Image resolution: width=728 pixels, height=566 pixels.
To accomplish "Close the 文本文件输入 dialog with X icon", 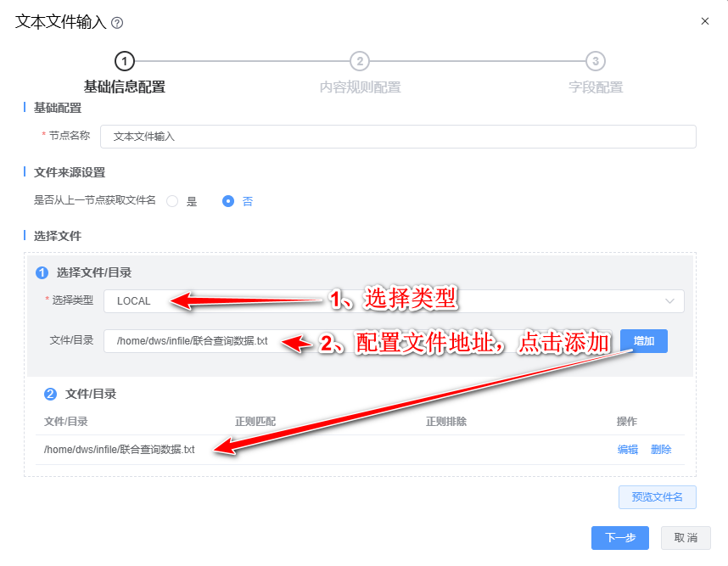I will coord(705,21).
